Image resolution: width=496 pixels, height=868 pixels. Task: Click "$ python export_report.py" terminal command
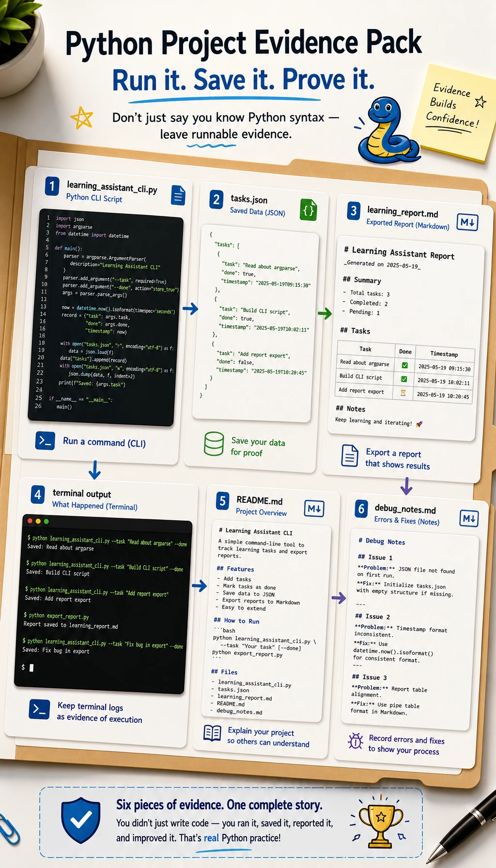[x=56, y=616]
